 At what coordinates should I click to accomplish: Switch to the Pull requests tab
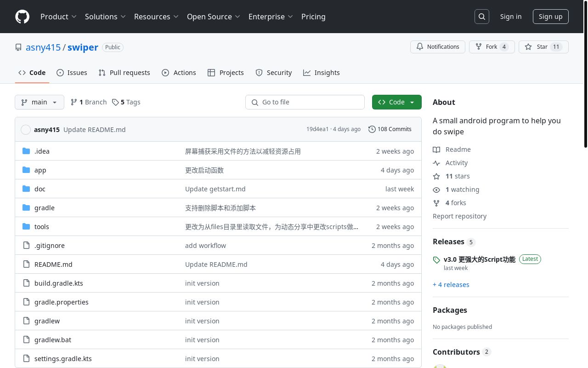point(124,73)
